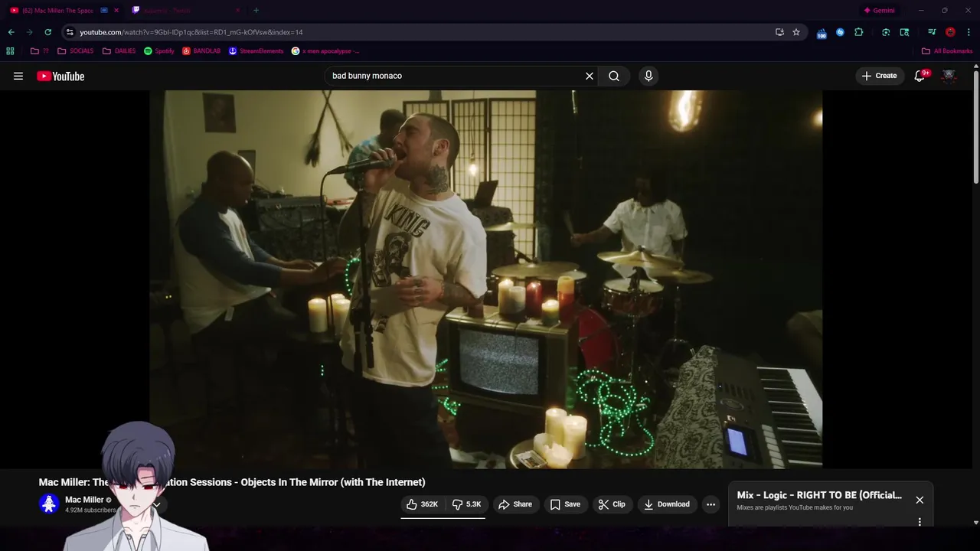Go to the YouTube home logo
The width and height of the screenshot is (980, 551).
point(60,76)
